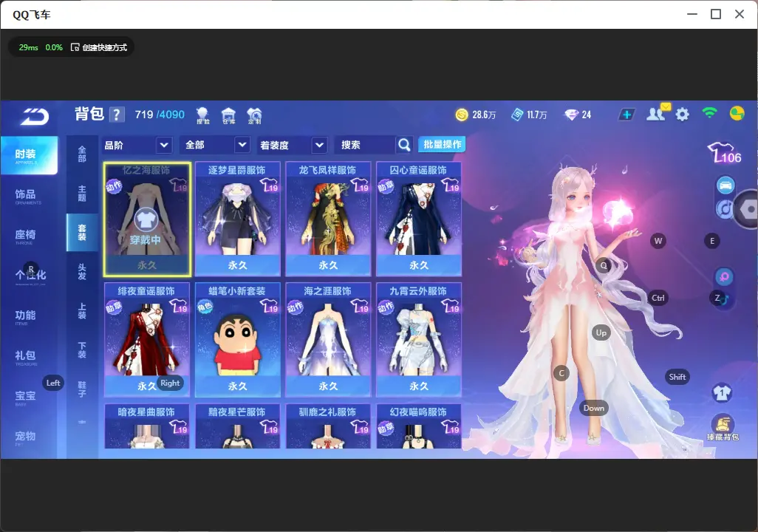Viewport: 758px width, 532px height.
Task: Select the 黯夜星芒服饰 outfit card
Action: point(237,426)
